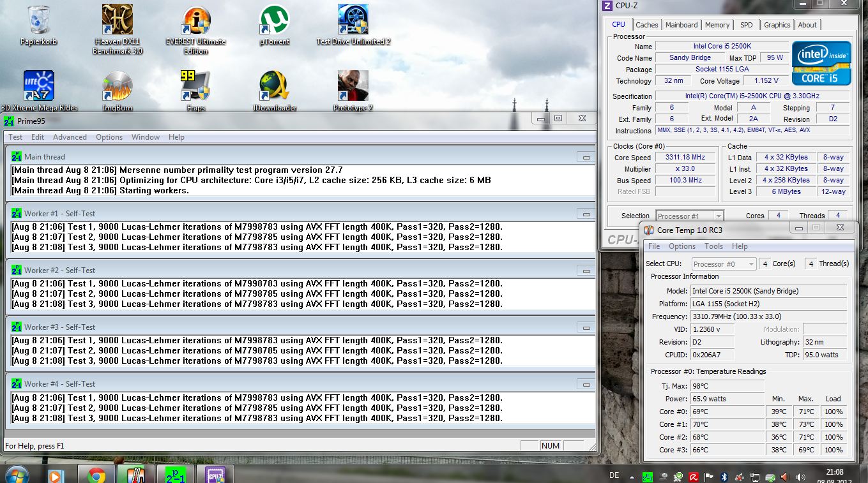Click the Avira red umbrella tray icon
The height and width of the screenshot is (483, 868).
694,477
